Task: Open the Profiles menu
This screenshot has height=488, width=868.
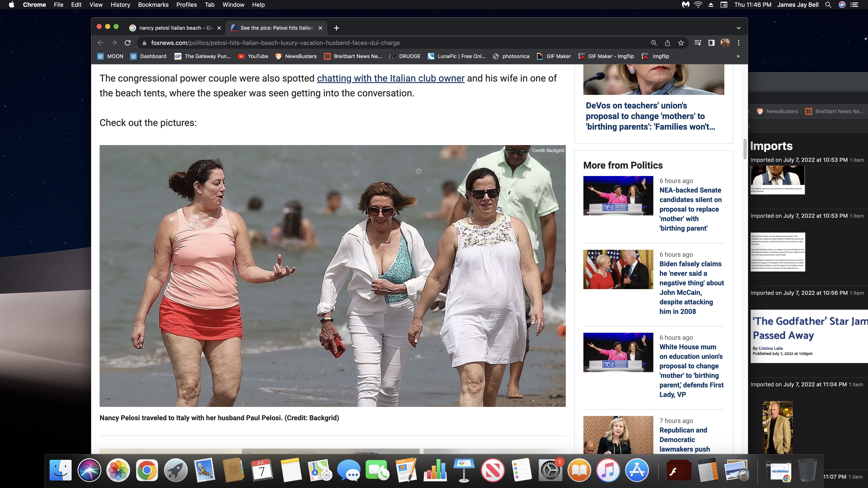Action: [186, 5]
